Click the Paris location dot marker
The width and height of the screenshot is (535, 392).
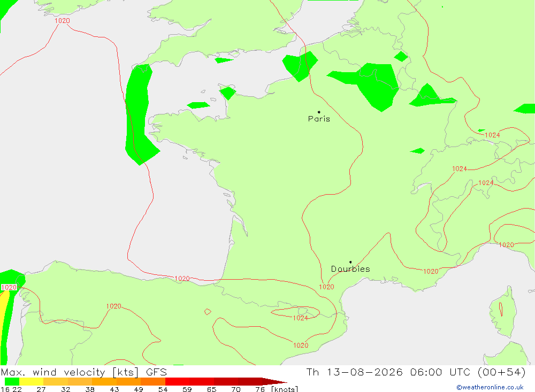click(319, 112)
